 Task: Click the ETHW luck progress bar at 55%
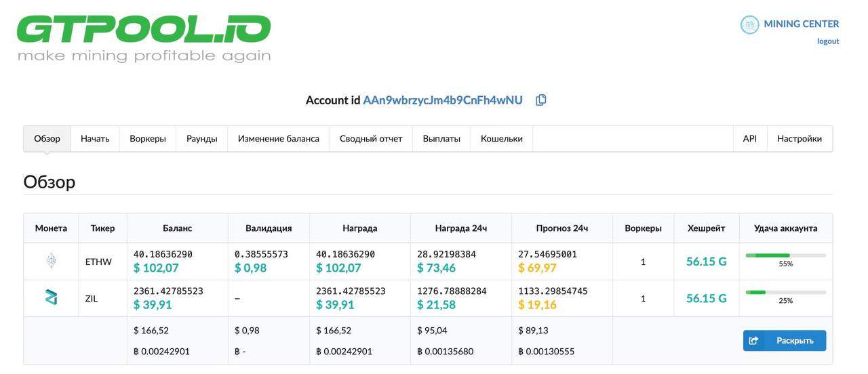(785, 255)
